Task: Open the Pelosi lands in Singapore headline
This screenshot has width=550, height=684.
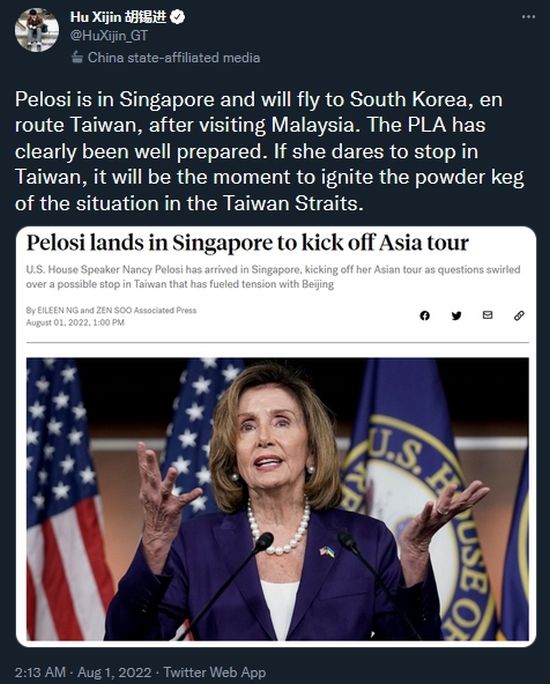Action: click(x=247, y=243)
